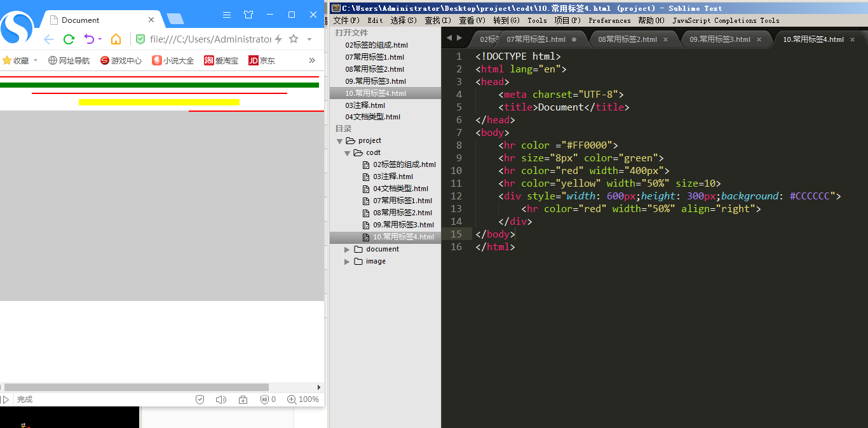Collapse the project folder in sidebar
This screenshot has height=428, width=868.
point(339,141)
